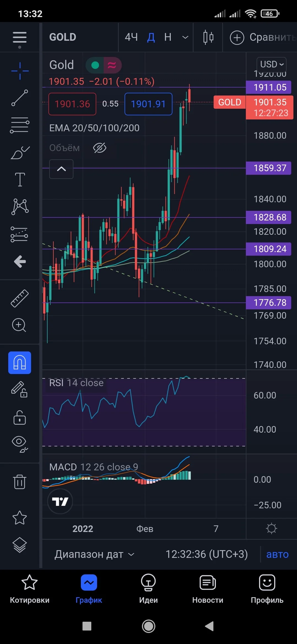Open the candlestick chart type selector

208,37
